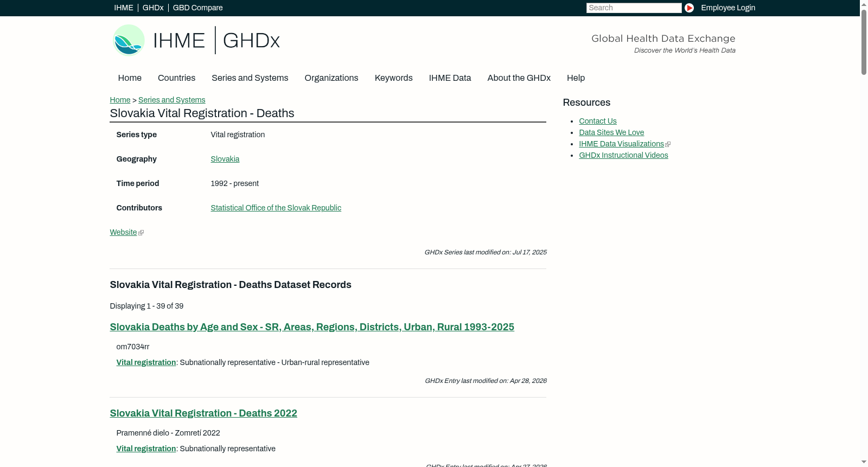Open Slovakia Deaths by Age and Sex record
Screen dimensions: 868x467
click(312, 327)
